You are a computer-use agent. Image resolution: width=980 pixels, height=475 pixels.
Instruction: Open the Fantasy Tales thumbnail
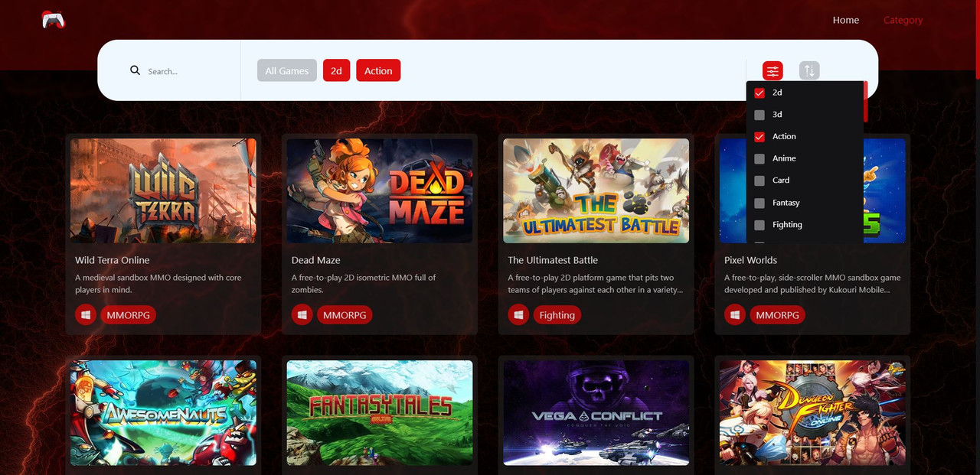coord(380,413)
